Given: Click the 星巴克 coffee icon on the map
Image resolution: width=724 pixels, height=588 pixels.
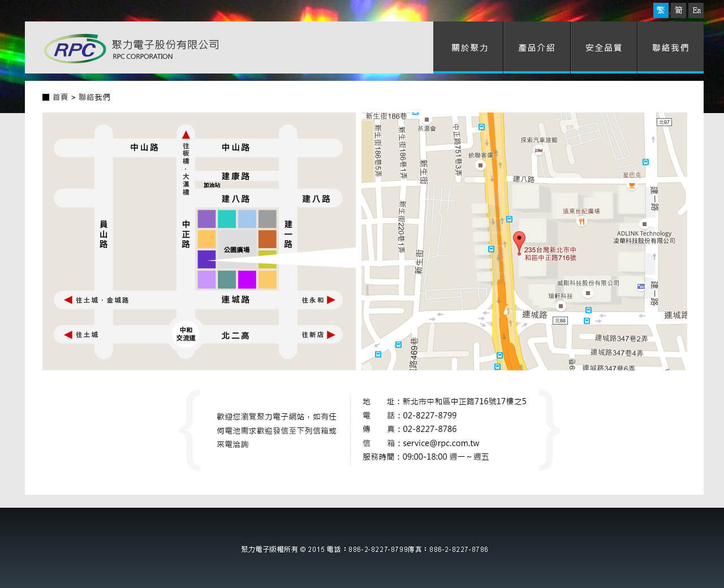Looking at the screenshot, I should coord(632,185).
